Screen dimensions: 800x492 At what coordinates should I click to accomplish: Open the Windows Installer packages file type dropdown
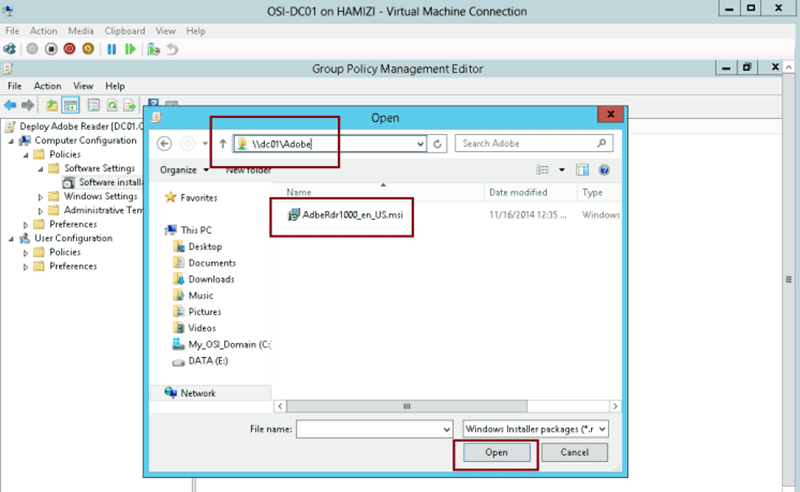602,429
